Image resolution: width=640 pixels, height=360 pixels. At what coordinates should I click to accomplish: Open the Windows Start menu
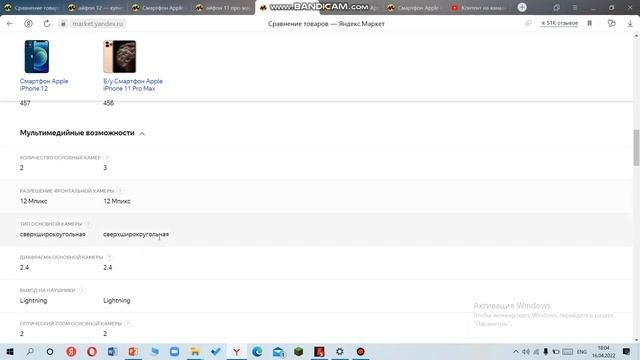point(10,351)
